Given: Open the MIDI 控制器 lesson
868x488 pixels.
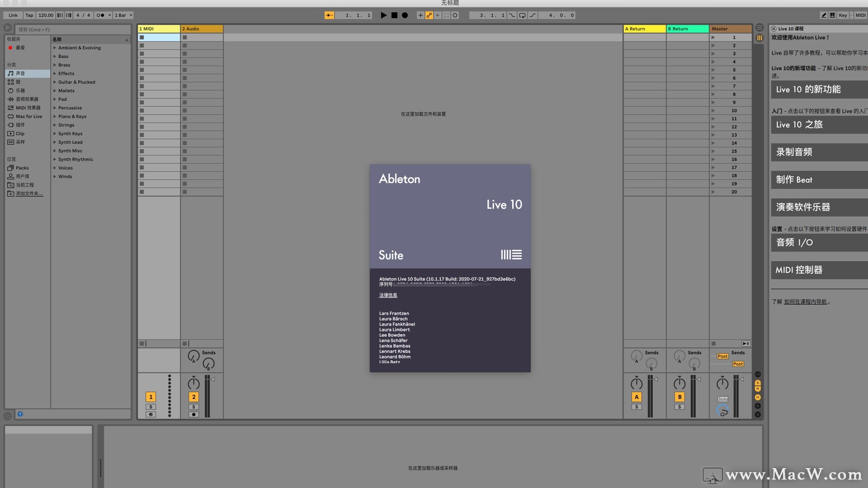Looking at the screenshot, I should click(819, 270).
